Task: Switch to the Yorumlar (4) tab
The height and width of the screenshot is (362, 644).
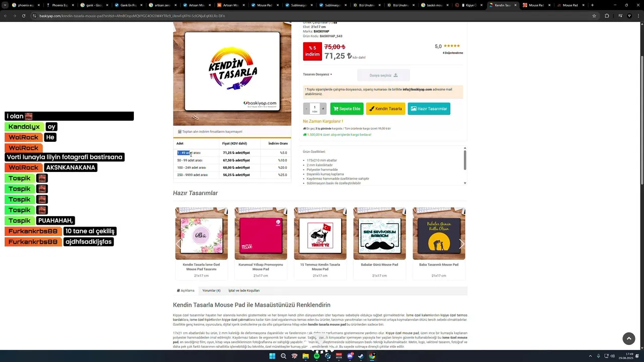Action: [211, 291]
